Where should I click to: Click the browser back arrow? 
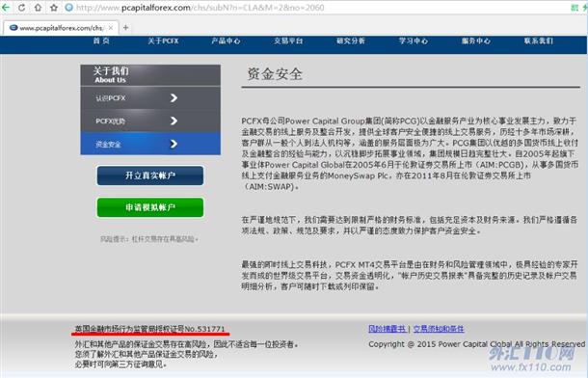[x=5, y=7]
